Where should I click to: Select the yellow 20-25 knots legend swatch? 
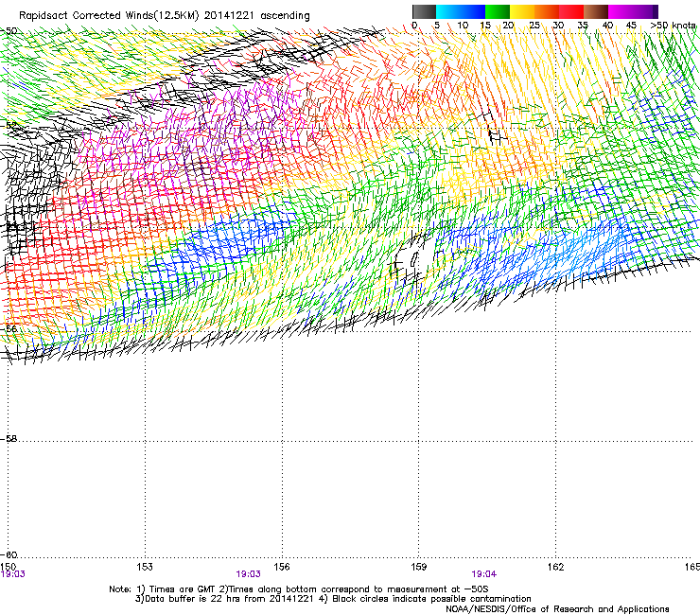point(522,11)
